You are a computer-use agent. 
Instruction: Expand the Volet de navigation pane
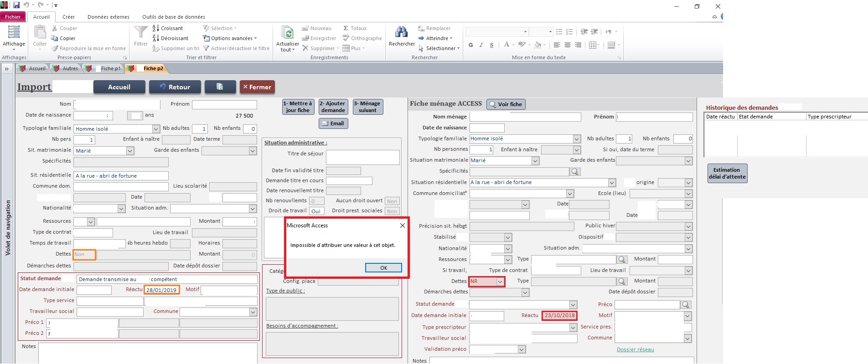click(x=7, y=69)
